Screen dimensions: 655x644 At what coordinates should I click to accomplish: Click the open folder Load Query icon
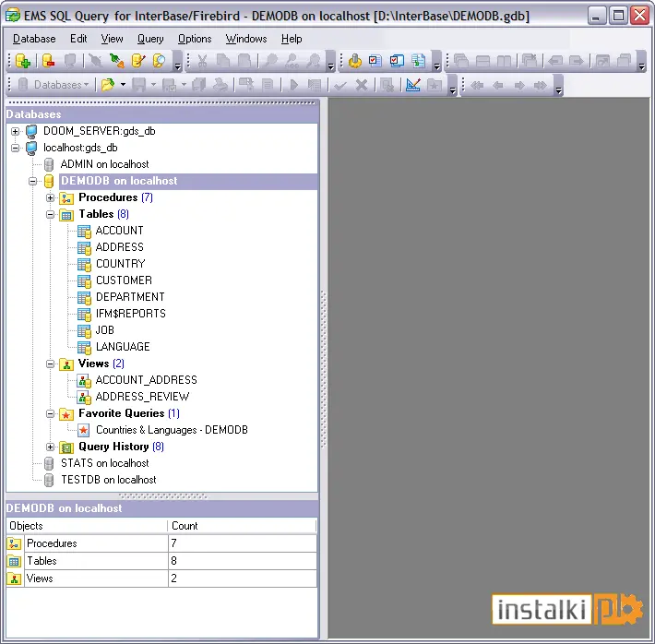click(108, 85)
